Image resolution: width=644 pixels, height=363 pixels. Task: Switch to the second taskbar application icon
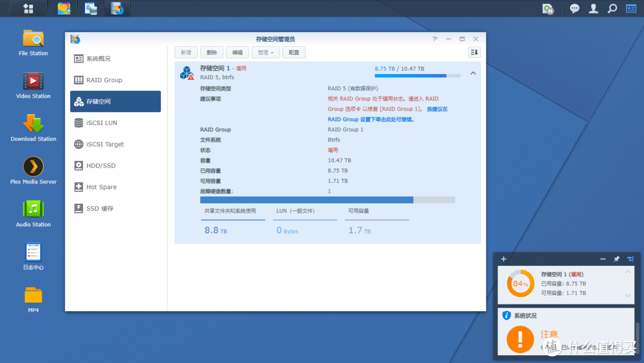91,8
